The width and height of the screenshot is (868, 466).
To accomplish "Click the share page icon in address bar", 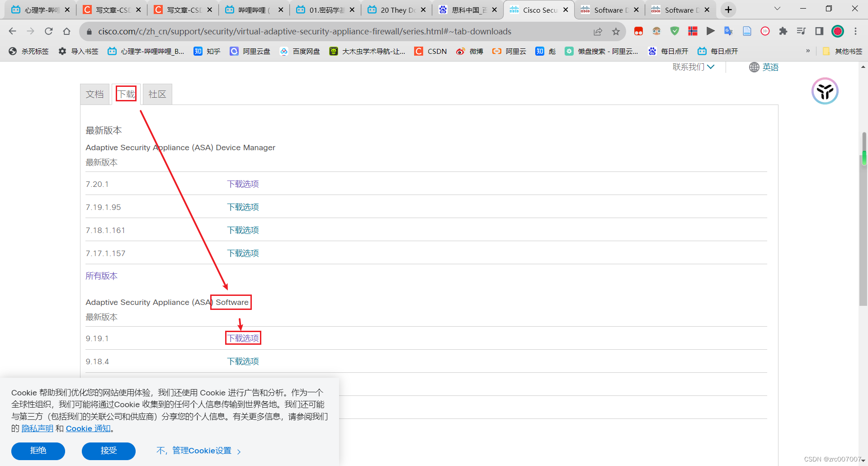I will coord(598,31).
